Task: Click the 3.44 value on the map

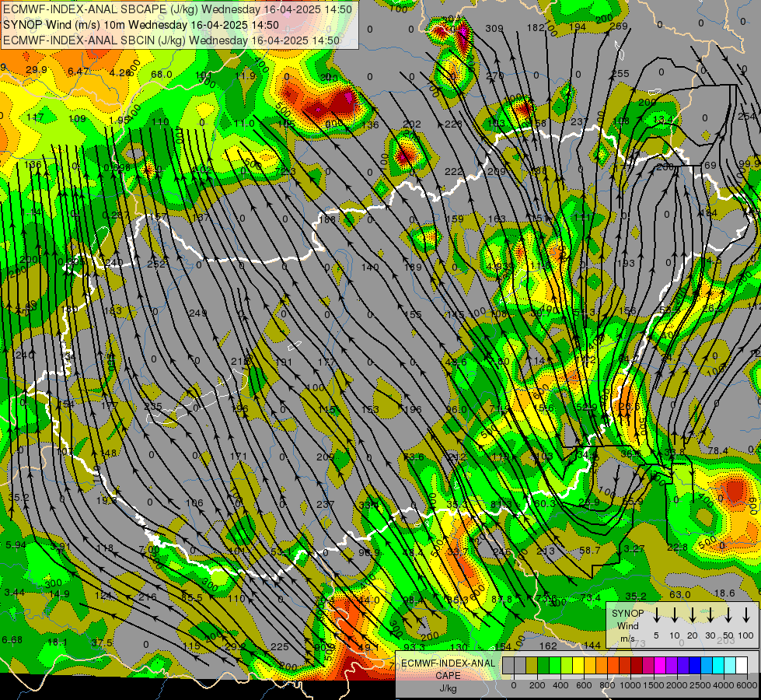Action: pyautogui.click(x=14, y=592)
